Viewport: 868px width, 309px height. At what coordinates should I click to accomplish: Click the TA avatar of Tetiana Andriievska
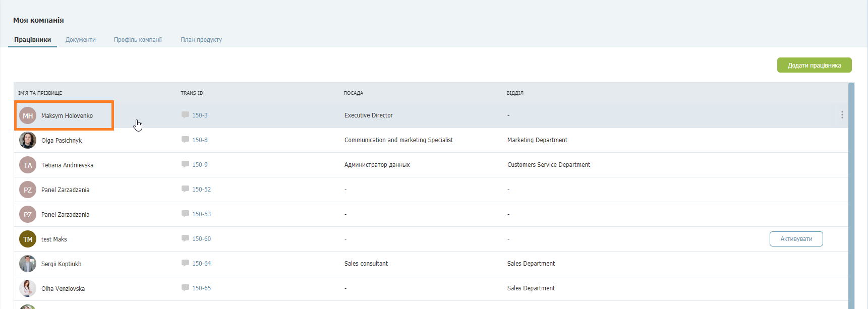pos(28,165)
